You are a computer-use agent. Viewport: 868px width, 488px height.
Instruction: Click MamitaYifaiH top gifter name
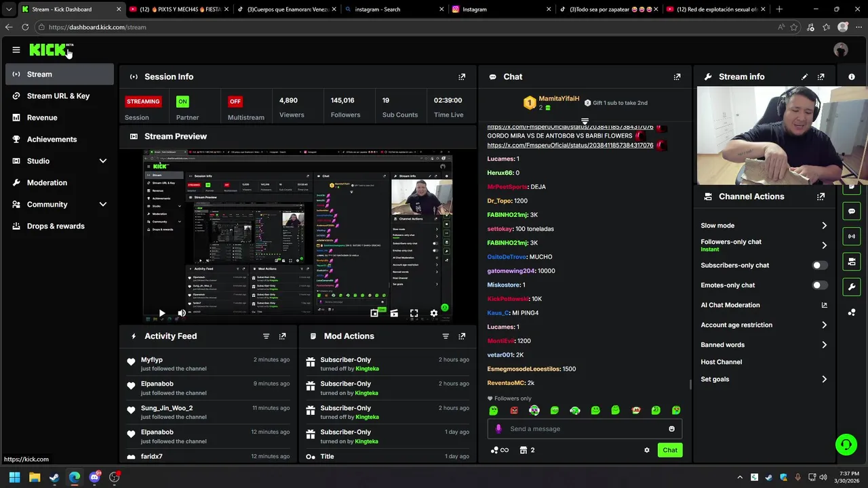click(559, 99)
